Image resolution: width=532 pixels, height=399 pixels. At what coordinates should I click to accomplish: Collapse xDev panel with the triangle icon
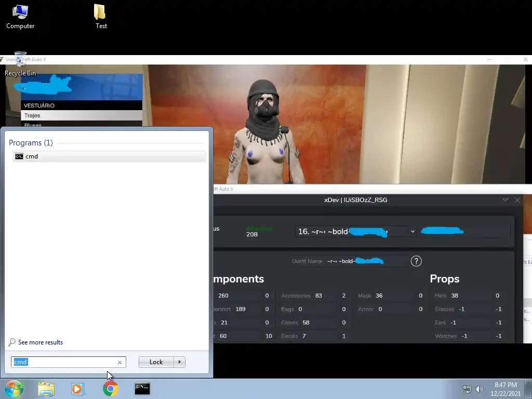505,200
